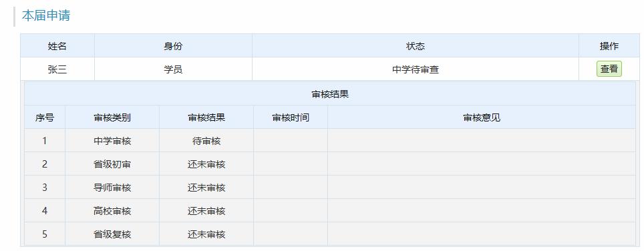Click the 序号 column header
644x251 pixels.
pos(45,117)
